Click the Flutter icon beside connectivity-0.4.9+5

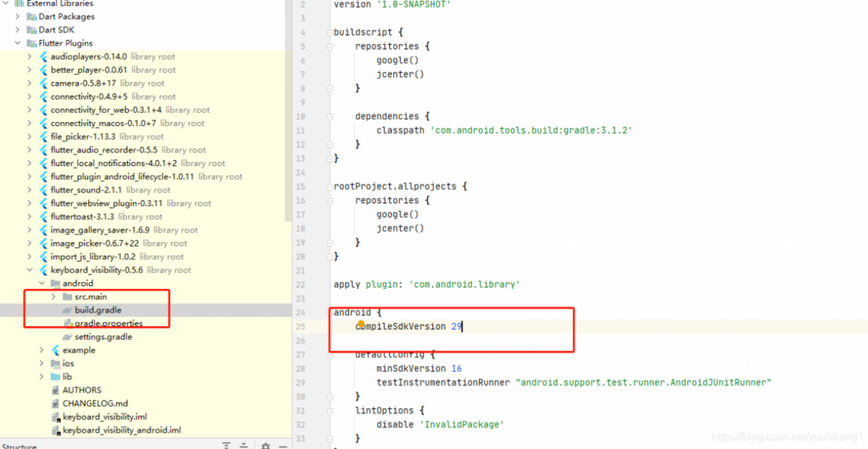(43, 97)
